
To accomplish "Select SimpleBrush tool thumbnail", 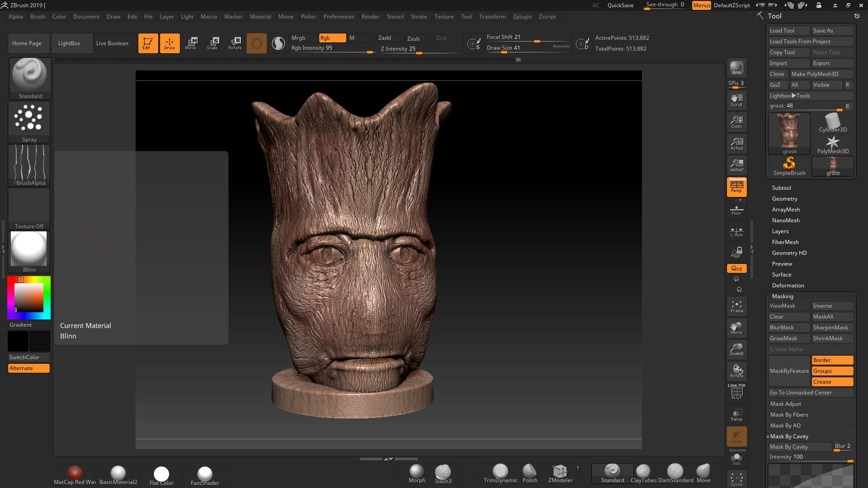I will click(789, 166).
